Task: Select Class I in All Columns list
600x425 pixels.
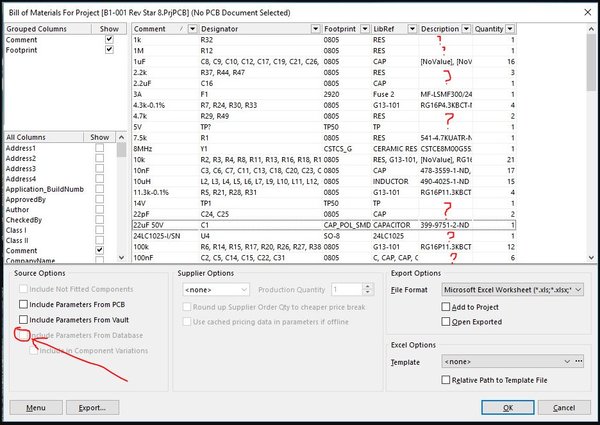Action: [x=16, y=230]
